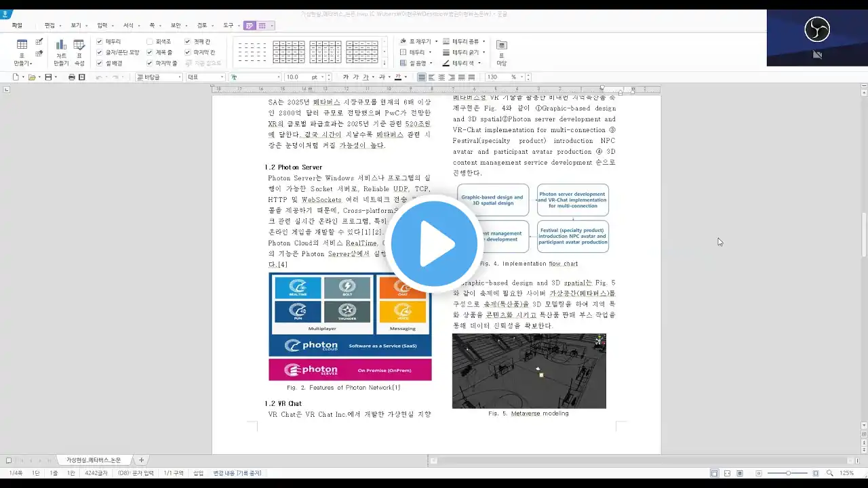Expand the 테두리 색 dropdown
Image resolution: width=868 pixels, height=488 pixels.
click(479, 63)
